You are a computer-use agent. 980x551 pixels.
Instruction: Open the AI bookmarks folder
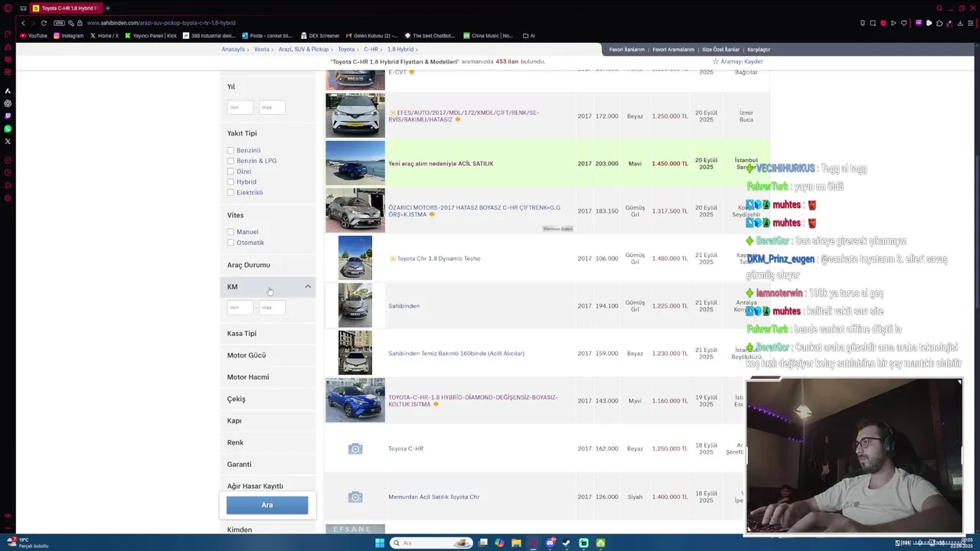point(528,36)
